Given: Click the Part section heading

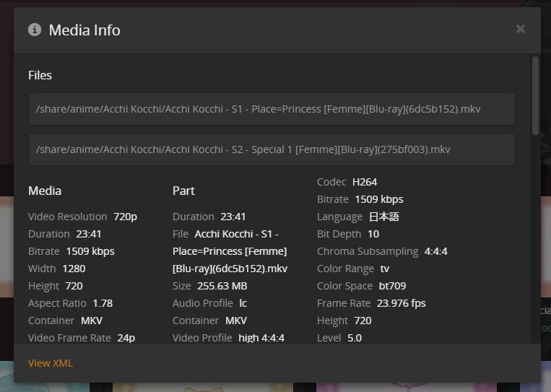Looking at the screenshot, I should pyautogui.click(x=183, y=191).
